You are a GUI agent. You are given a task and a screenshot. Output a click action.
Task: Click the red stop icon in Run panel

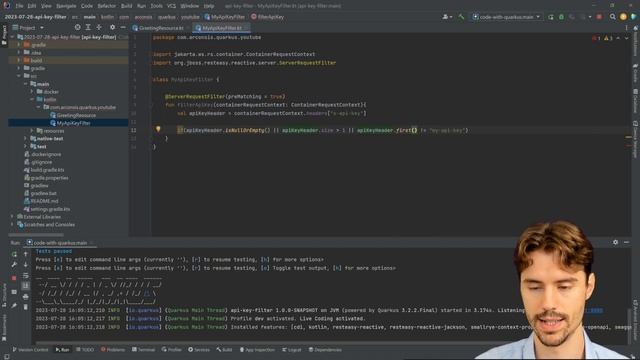[x=14, y=278]
